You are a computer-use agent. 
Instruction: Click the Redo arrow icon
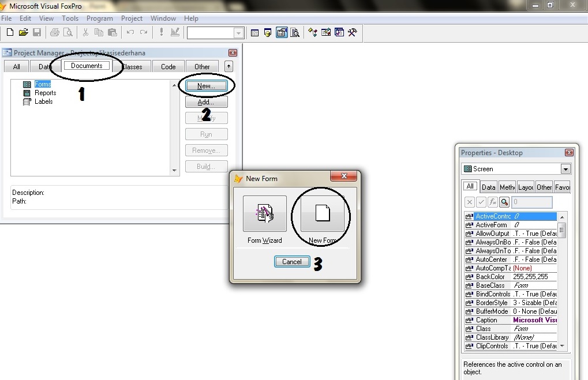[144, 33]
